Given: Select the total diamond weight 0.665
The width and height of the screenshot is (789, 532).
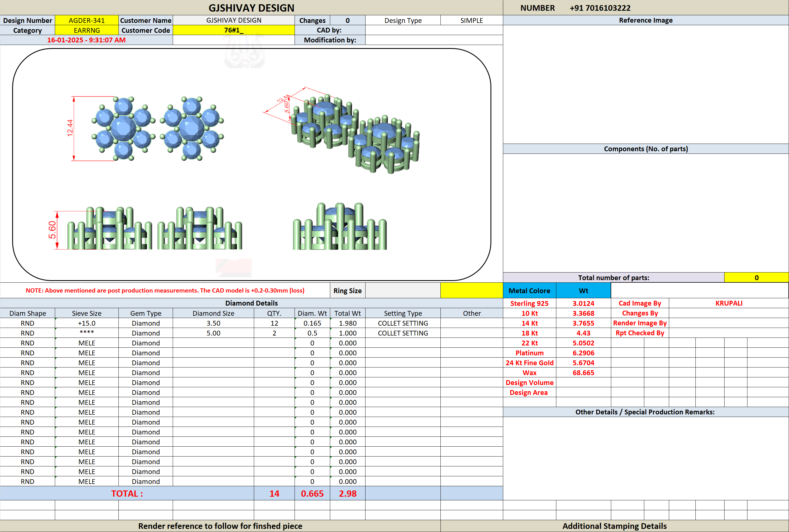Looking at the screenshot, I should click(312, 493).
